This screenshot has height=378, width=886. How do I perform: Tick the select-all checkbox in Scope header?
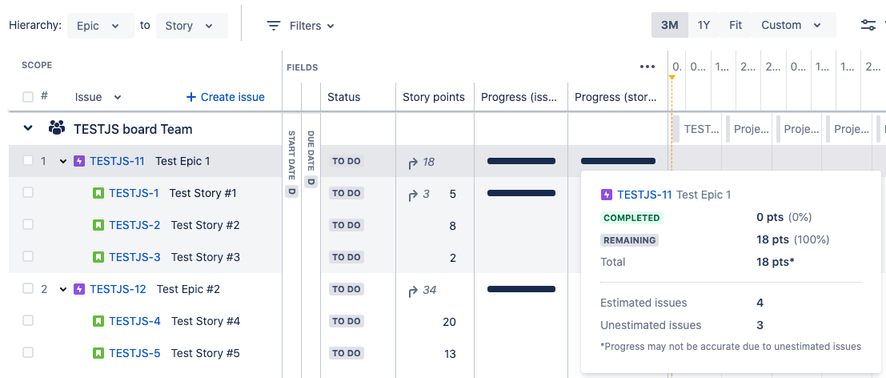pyautogui.click(x=28, y=97)
